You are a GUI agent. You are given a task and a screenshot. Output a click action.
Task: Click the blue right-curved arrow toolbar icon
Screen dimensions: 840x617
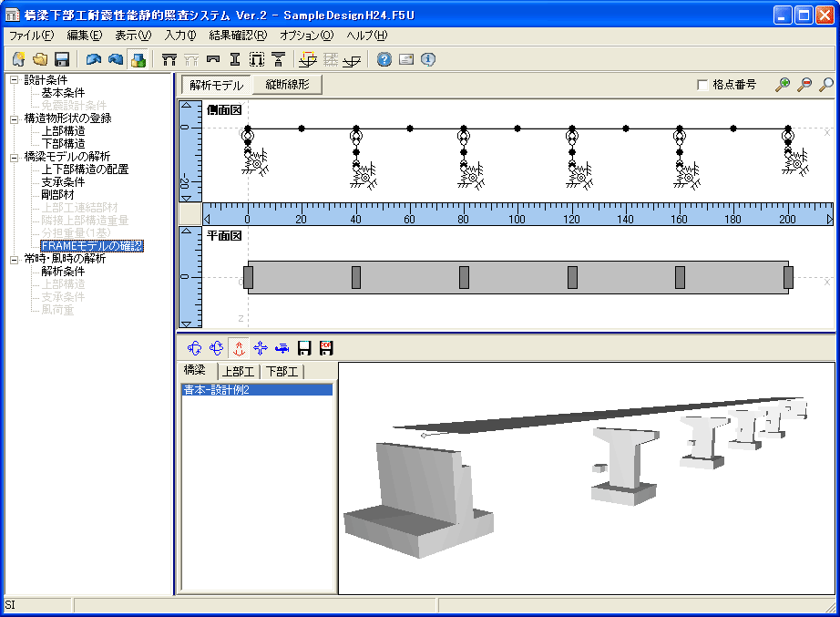[x=116, y=59]
